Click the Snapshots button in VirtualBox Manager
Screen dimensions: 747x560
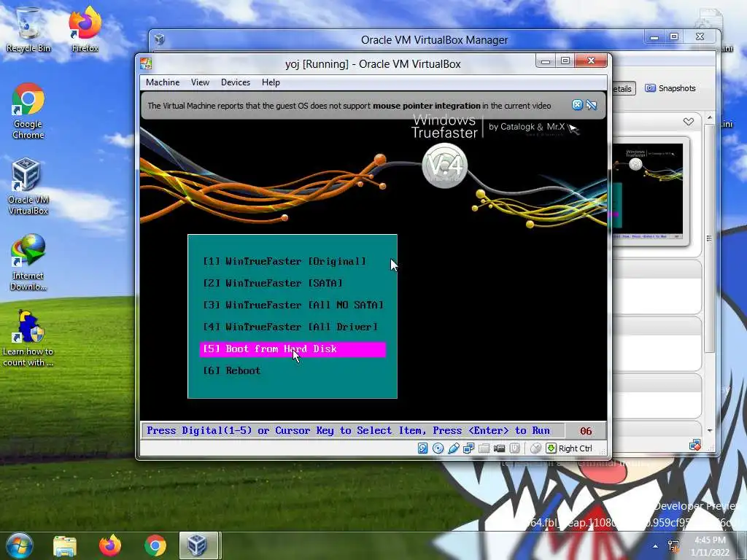670,88
